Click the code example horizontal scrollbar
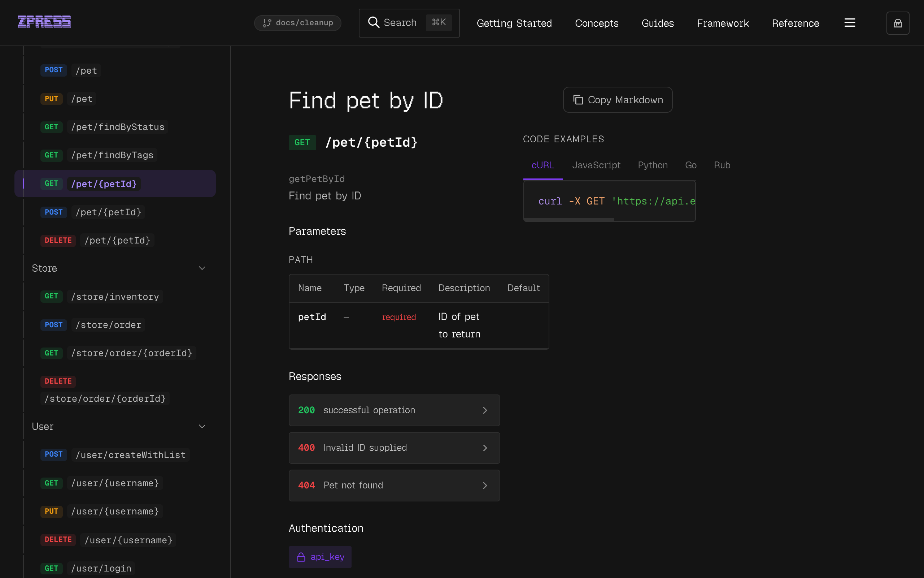Viewport: 924px width, 578px height. point(569,220)
